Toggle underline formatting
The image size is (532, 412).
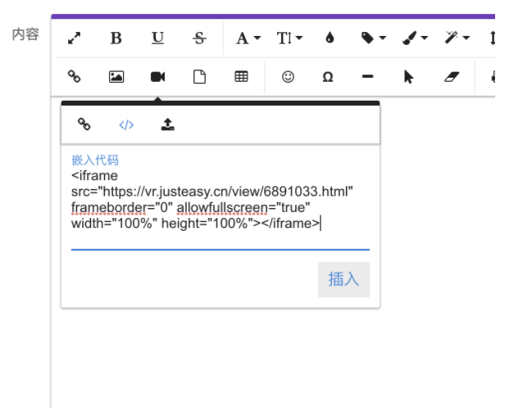point(157,38)
